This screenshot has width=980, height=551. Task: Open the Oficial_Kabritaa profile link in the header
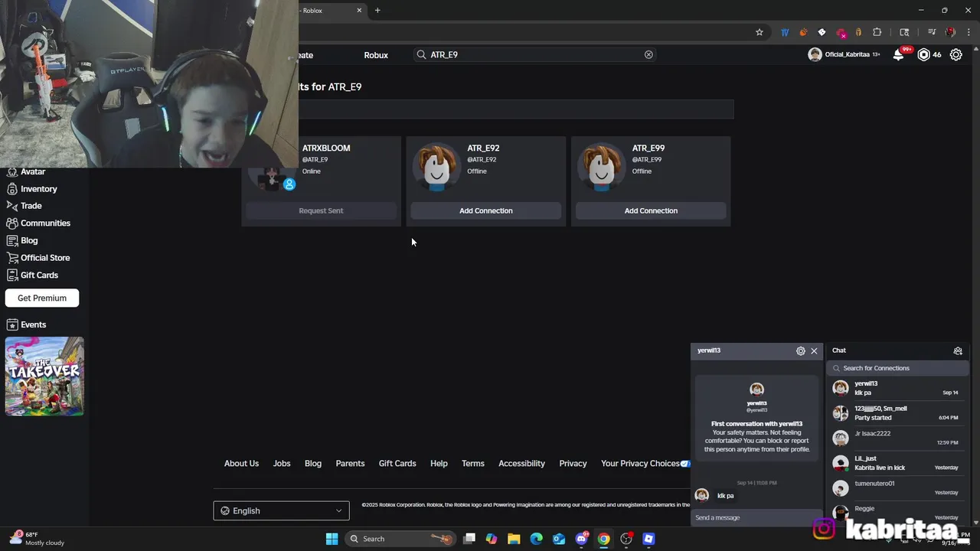[844, 54]
